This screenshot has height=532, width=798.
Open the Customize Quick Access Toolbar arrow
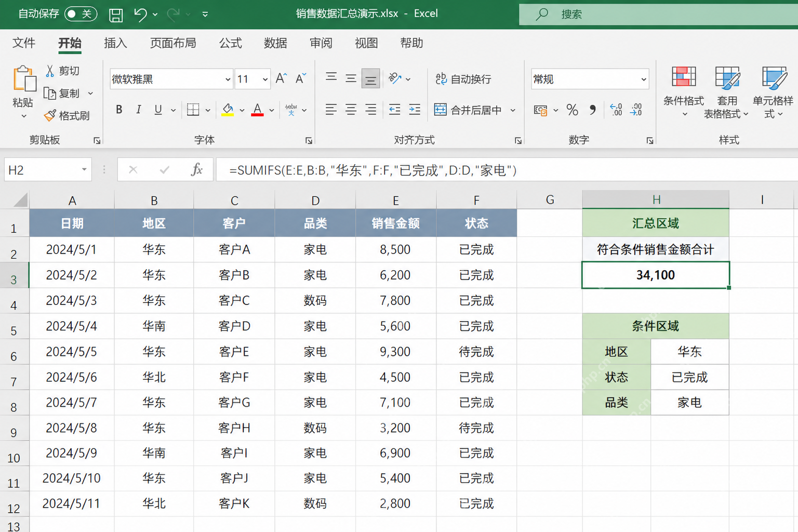coord(205,15)
